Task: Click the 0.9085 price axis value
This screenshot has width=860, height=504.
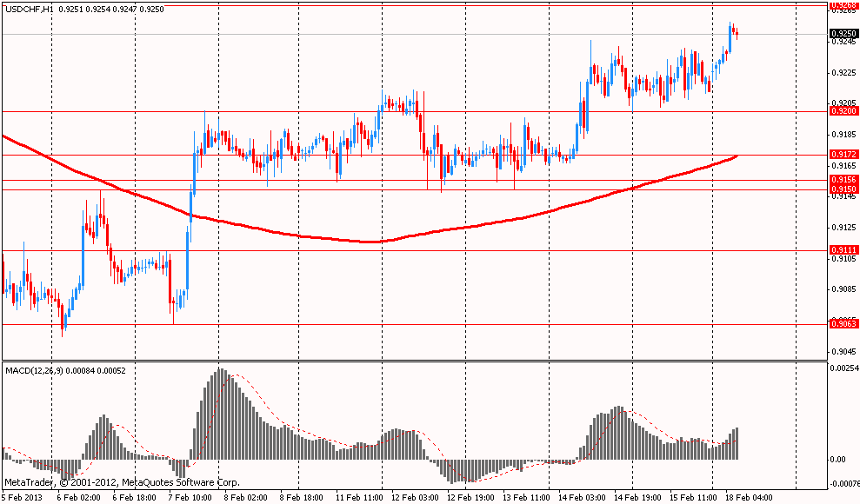Action: [x=844, y=289]
